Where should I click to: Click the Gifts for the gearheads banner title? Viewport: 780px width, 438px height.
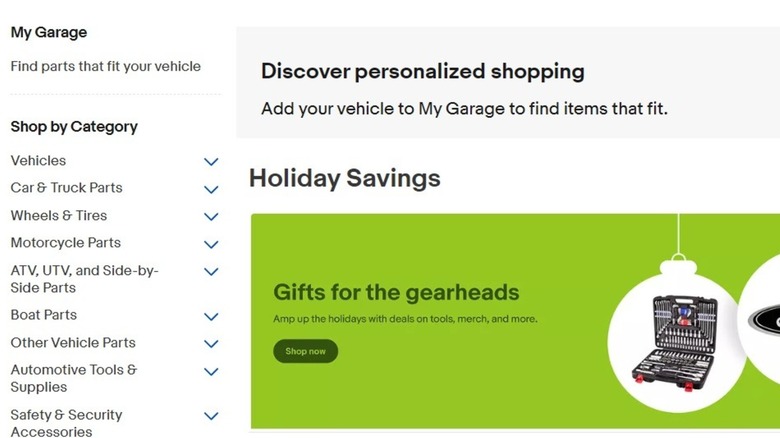click(396, 292)
